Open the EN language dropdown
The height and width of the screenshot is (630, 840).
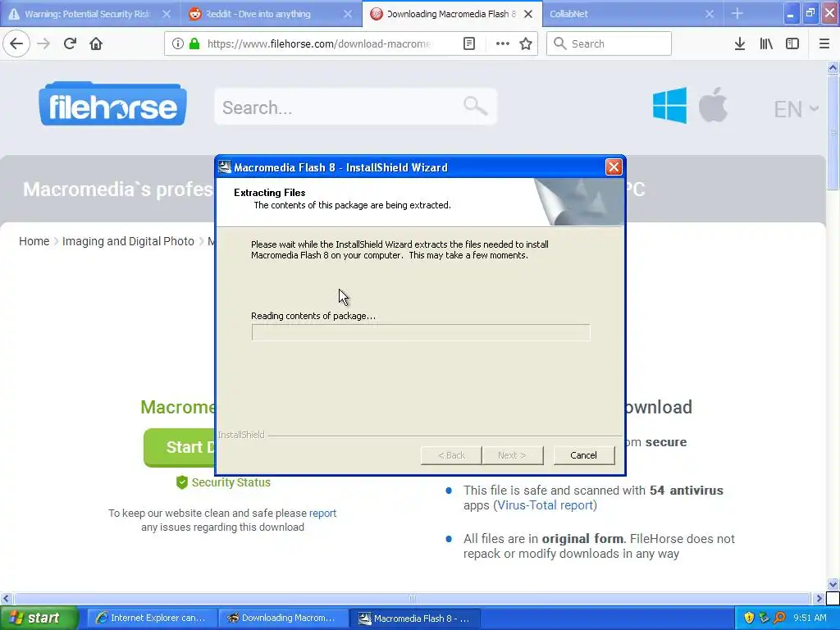(x=796, y=109)
